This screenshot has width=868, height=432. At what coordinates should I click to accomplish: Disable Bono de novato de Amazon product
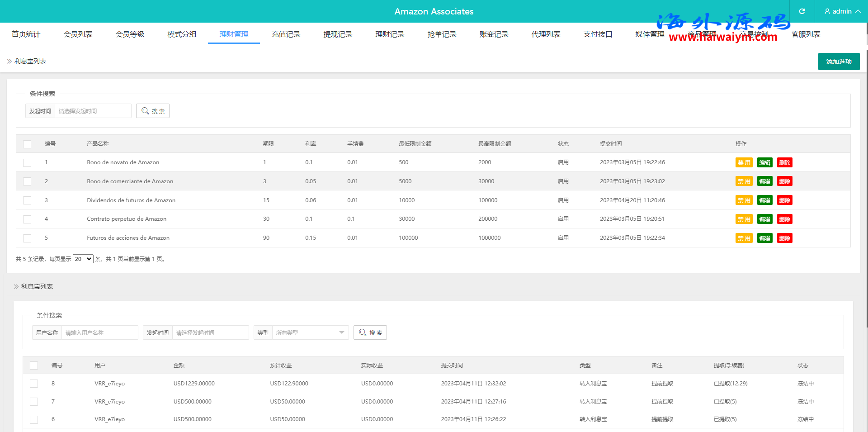(x=744, y=163)
